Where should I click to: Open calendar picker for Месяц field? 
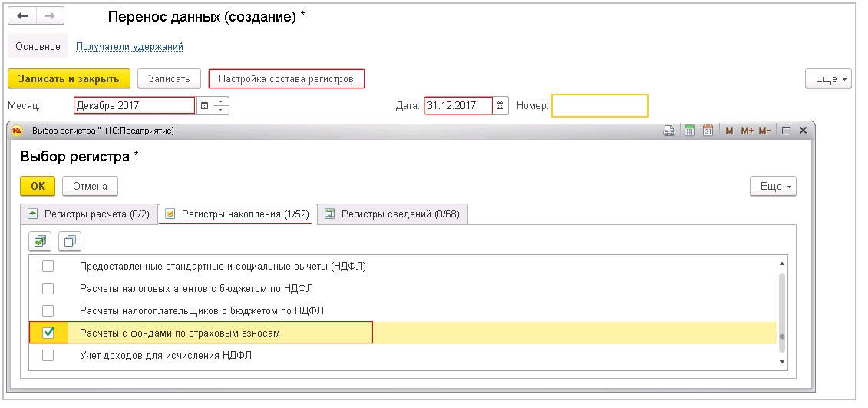tap(204, 105)
